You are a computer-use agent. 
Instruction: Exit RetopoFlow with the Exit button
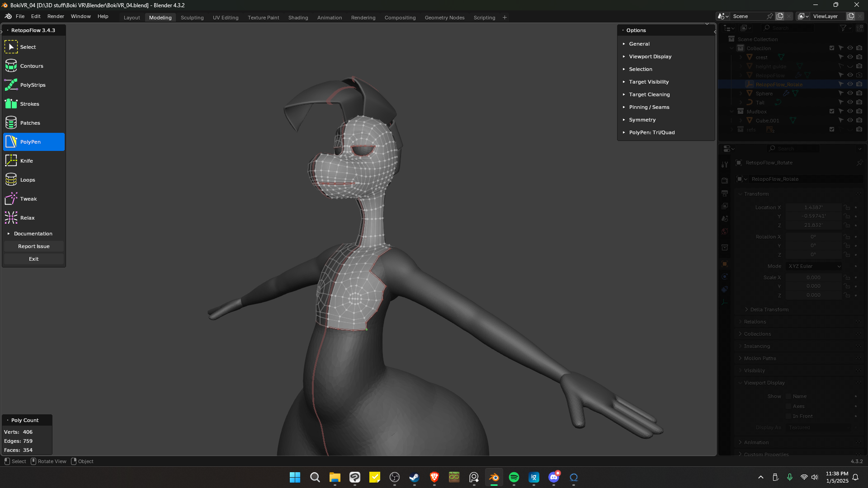(x=34, y=259)
